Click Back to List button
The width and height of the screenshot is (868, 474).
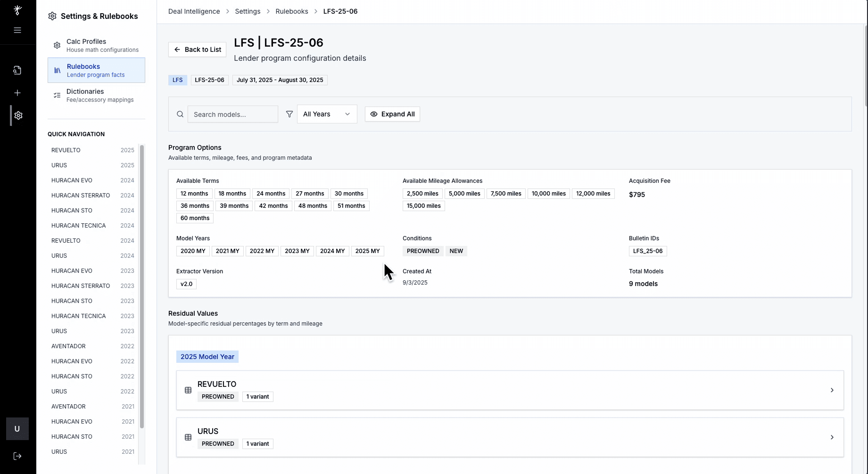click(x=197, y=49)
